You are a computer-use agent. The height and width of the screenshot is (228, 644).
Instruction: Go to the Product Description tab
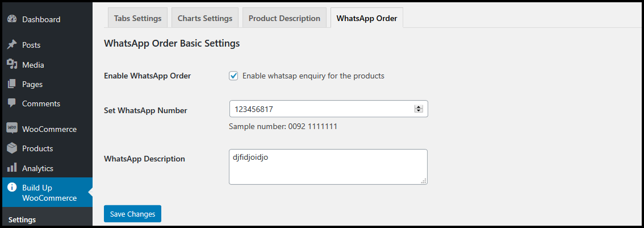[x=285, y=18]
